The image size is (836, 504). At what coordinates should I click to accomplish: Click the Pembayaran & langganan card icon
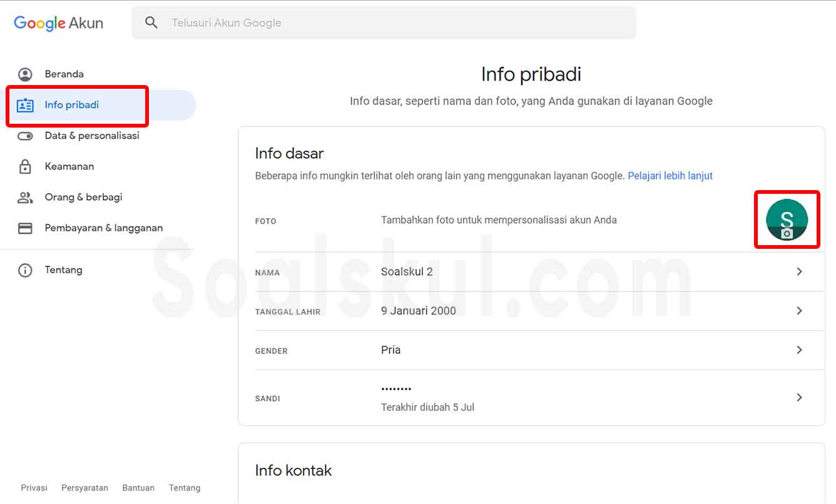pyautogui.click(x=25, y=228)
